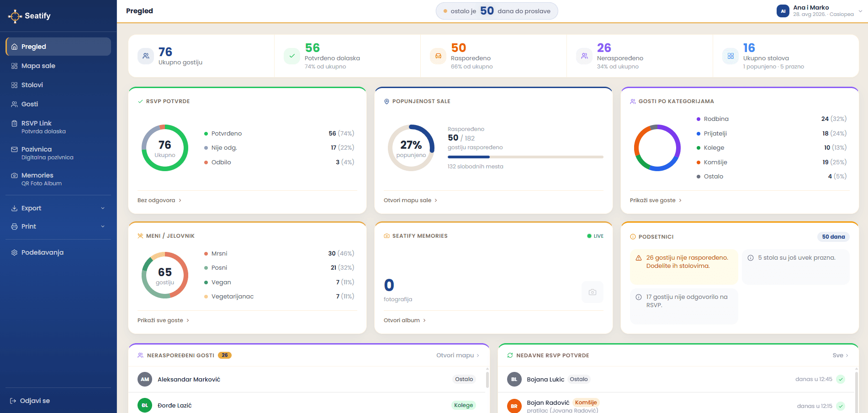This screenshot has height=413, width=868.
Task: Click confirmed check icon for Bojana Lukic
Action: (841, 379)
